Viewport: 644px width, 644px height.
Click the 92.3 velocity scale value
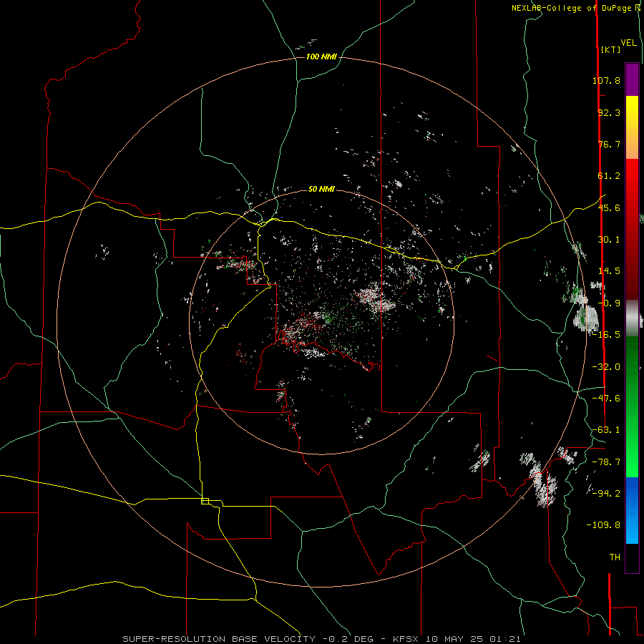click(x=609, y=112)
